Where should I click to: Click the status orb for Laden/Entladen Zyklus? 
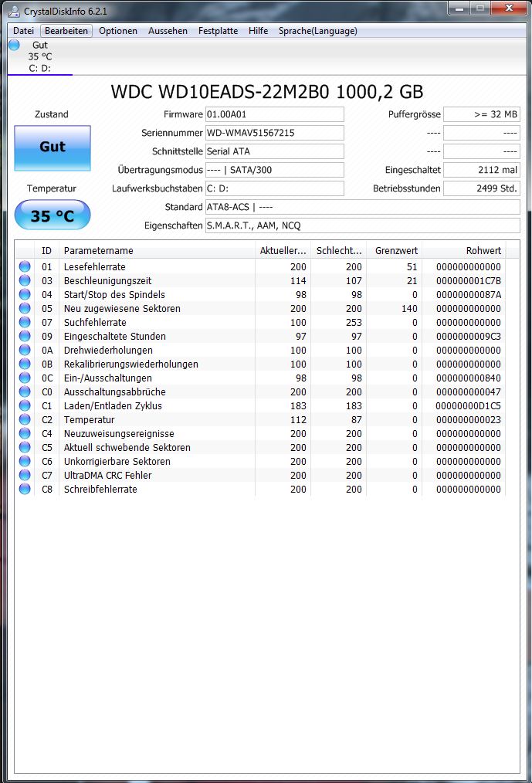[x=25, y=405]
